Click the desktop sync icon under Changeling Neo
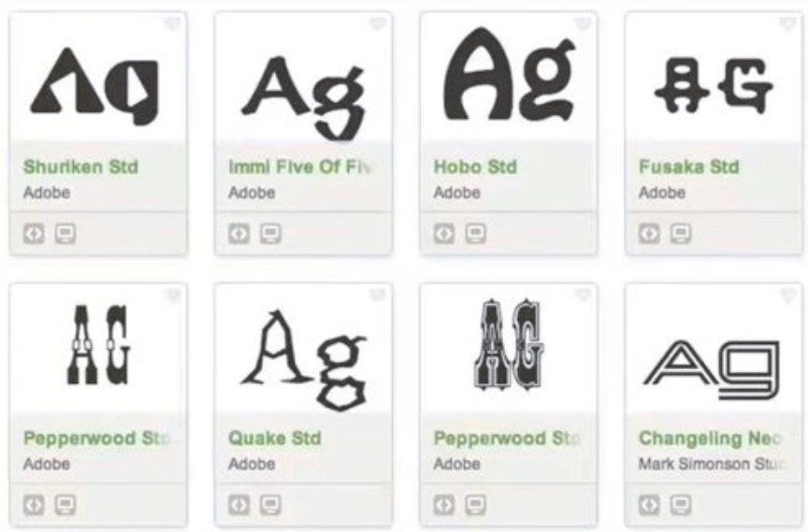 coord(681,505)
